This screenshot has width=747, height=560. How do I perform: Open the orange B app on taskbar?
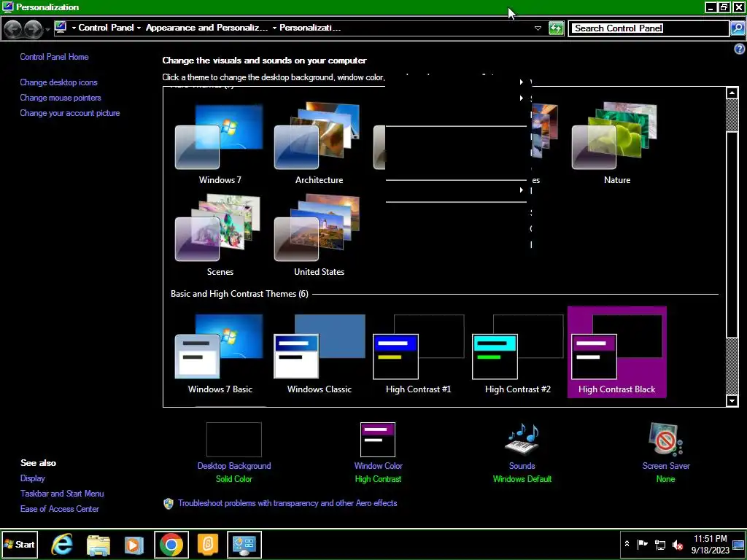207,544
